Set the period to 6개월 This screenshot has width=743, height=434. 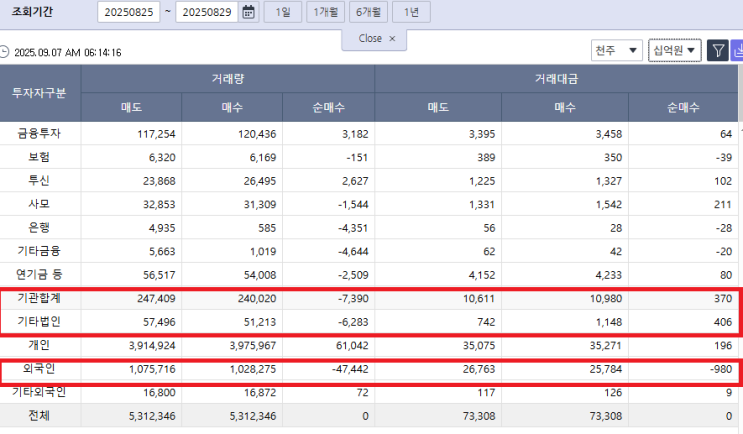tap(368, 12)
